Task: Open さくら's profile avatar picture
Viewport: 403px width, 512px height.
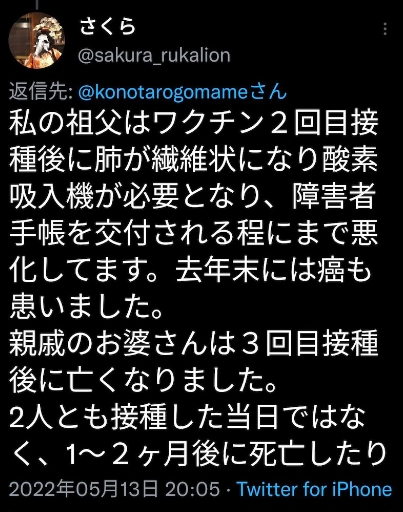Action: coord(36,40)
